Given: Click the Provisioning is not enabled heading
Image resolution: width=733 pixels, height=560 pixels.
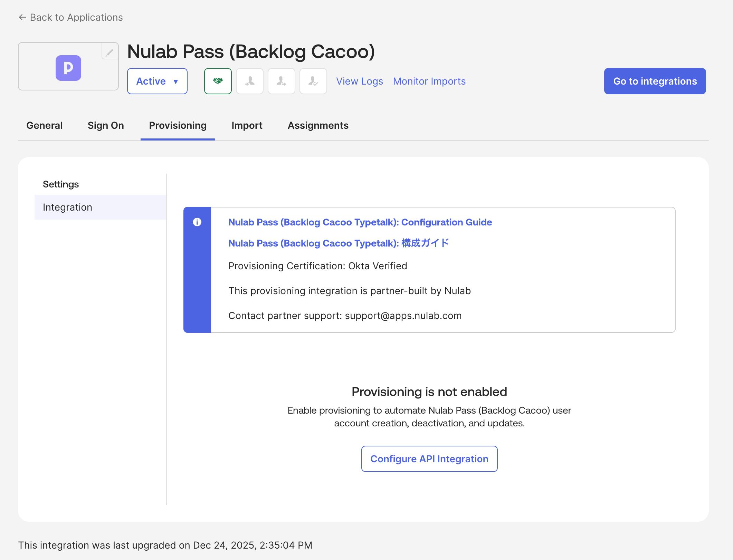Looking at the screenshot, I should (429, 392).
